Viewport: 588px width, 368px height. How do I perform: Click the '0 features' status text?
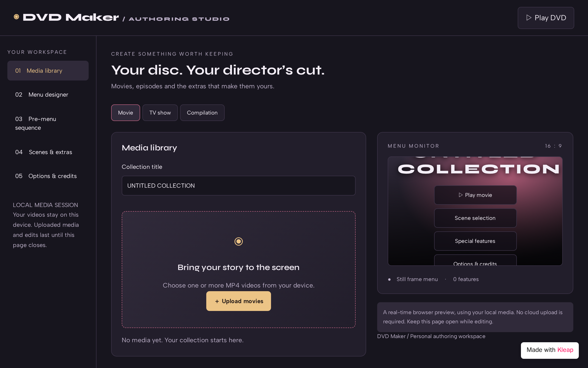(466, 279)
